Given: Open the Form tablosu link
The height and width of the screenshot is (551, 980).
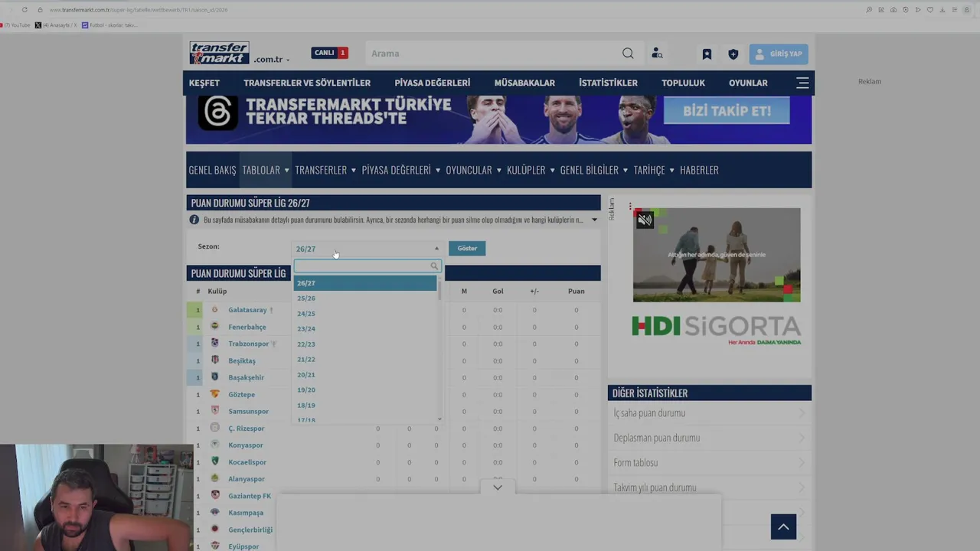Looking at the screenshot, I should (x=635, y=463).
